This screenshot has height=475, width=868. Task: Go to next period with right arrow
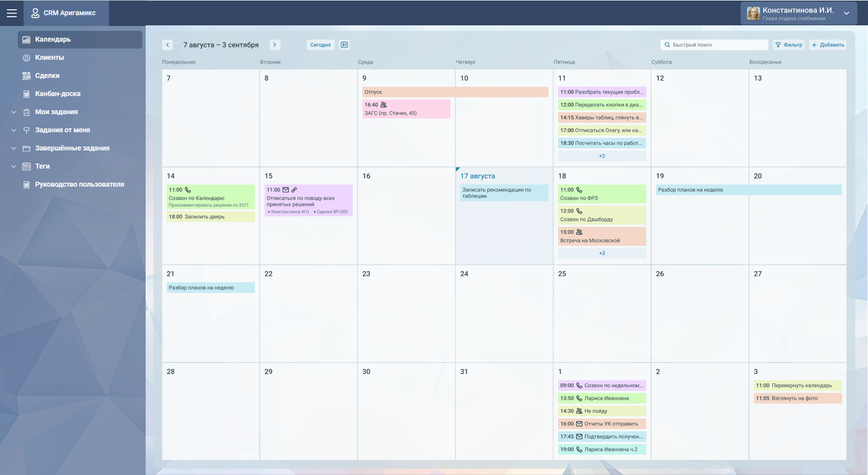click(275, 45)
